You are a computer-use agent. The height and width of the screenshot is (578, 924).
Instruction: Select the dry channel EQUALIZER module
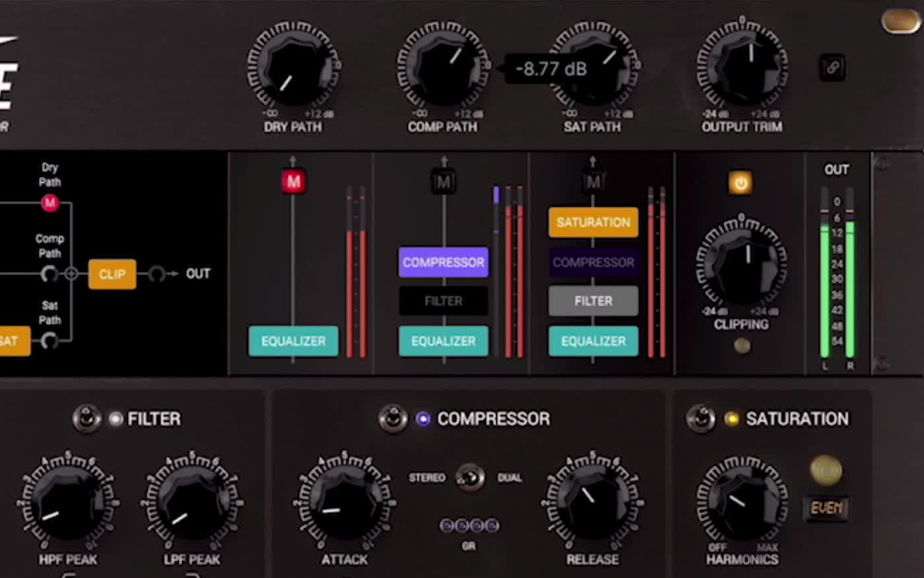(294, 341)
